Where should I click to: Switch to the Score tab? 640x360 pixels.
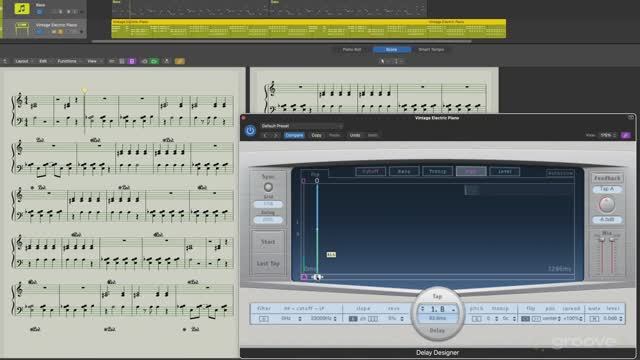coord(391,49)
